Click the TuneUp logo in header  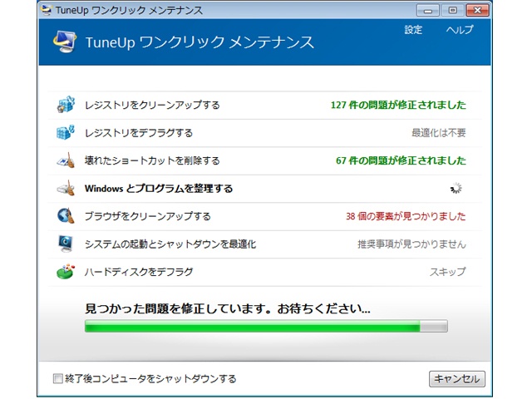(62, 42)
